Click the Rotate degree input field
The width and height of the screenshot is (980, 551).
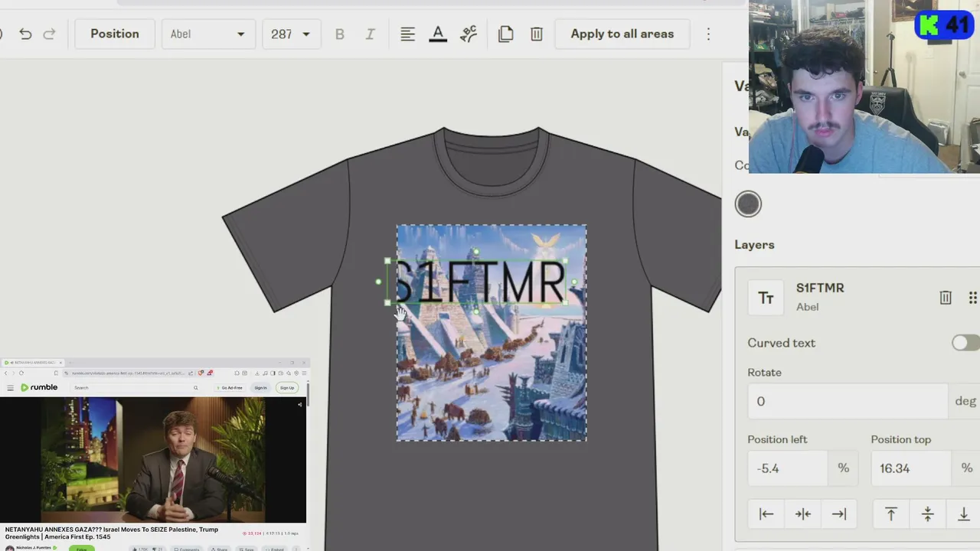tap(848, 401)
